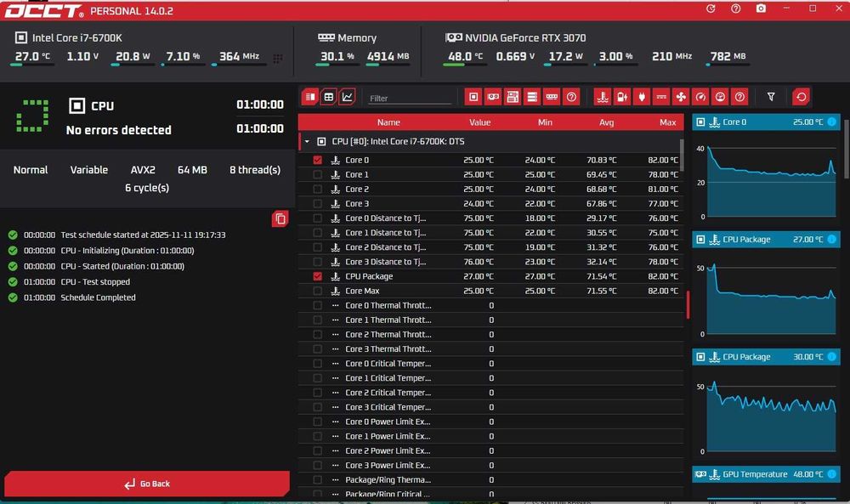This screenshot has width=850, height=504.
Task: Sort table by Min column
Action: click(x=545, y=122)
